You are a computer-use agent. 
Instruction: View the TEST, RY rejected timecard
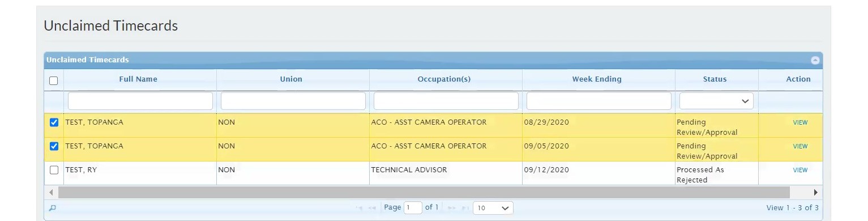(x=800, y=170)
